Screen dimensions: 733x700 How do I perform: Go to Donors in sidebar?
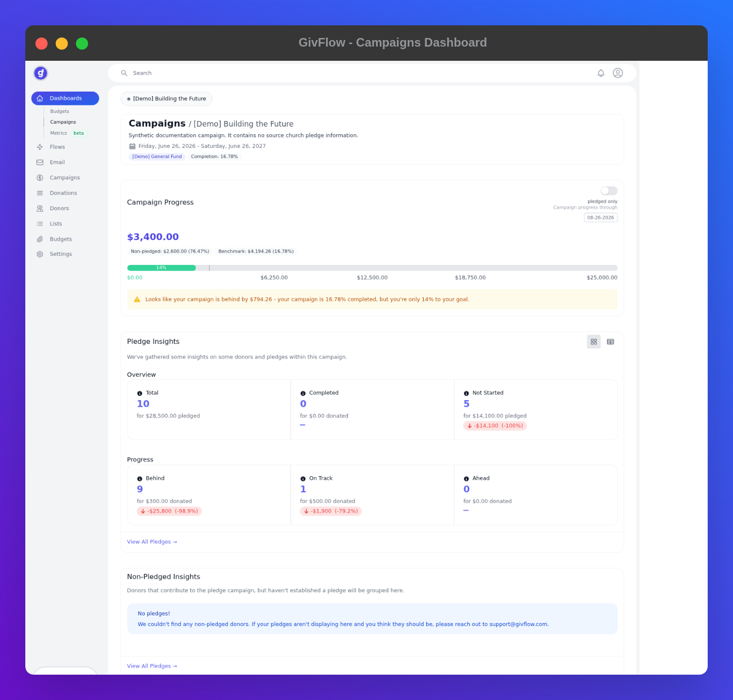tap(59, 209)
